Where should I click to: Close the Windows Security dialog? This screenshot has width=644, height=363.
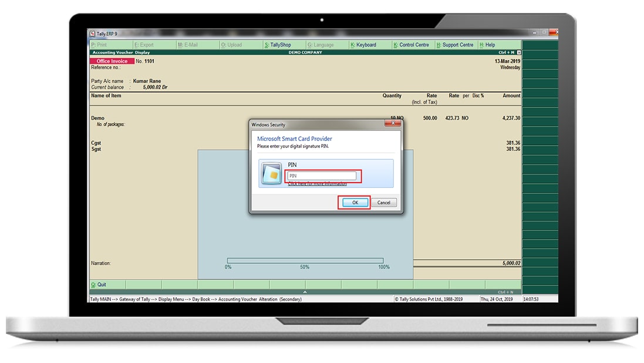(393, 123)
